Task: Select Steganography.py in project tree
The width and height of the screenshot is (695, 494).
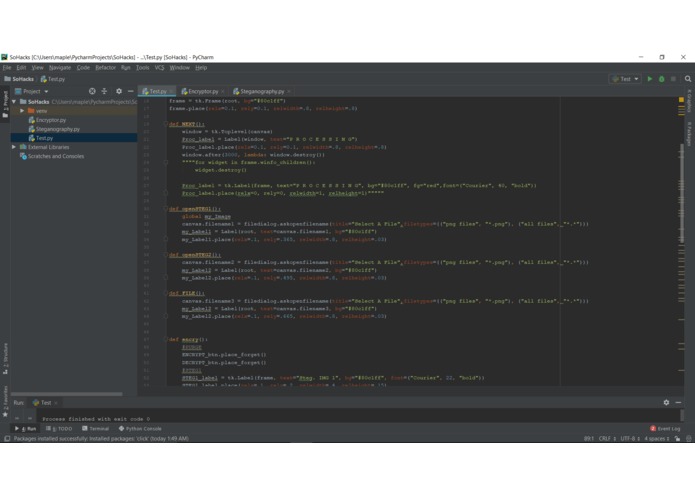Action: (54, 129)
